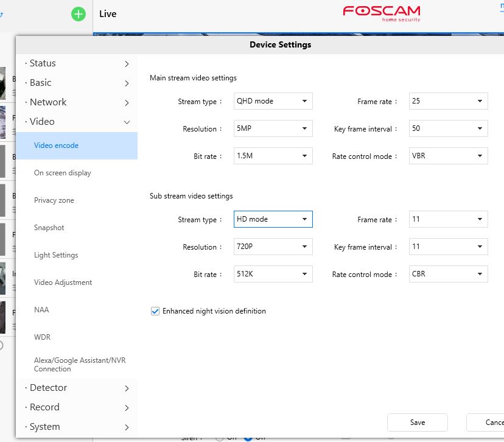
Task: Switch to the Live tab
Action: click(x=108, y=14)
